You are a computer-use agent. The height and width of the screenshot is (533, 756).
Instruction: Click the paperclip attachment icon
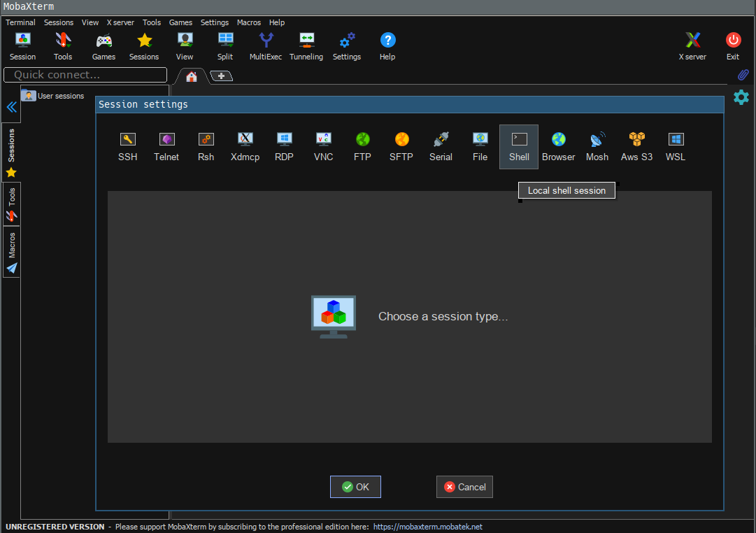pos(743,75)
